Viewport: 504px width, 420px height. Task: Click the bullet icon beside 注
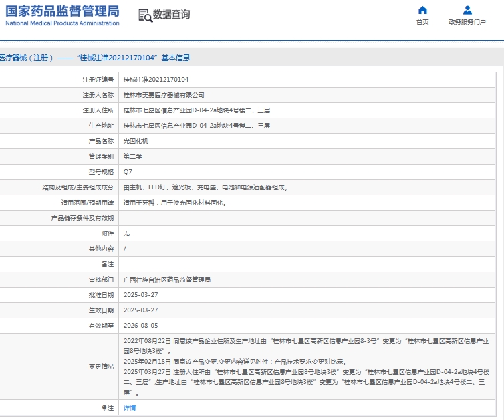click(104, 407)
